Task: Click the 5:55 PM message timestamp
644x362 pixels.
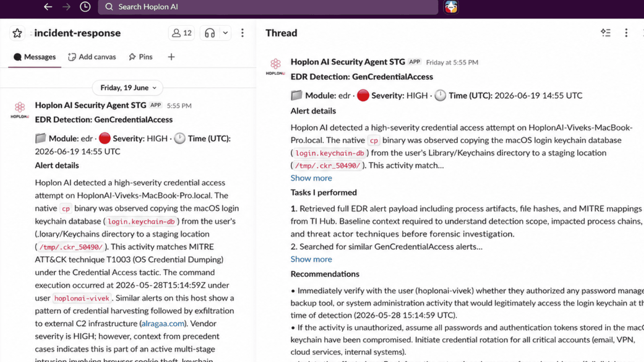Action: pos(179,106)
